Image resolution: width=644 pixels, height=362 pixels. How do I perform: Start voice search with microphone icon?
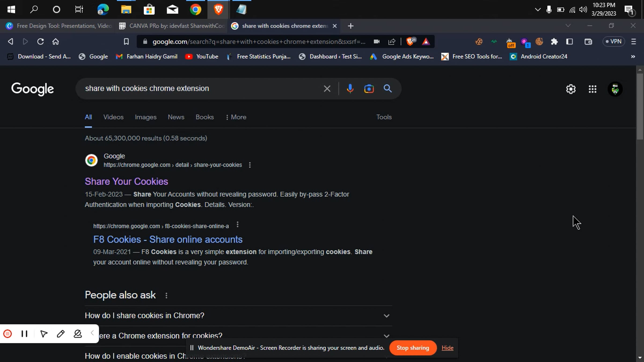click(x=350, y=89)
